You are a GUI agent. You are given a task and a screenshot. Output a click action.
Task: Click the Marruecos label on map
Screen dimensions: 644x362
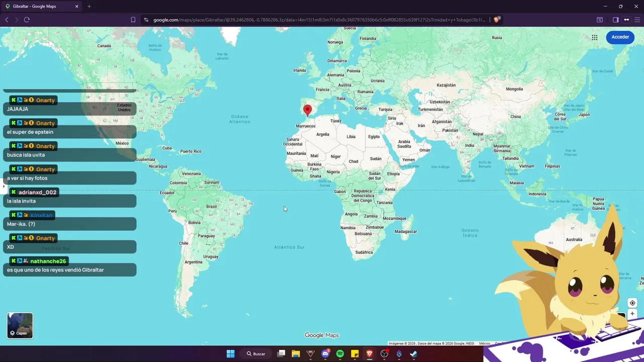306,126
